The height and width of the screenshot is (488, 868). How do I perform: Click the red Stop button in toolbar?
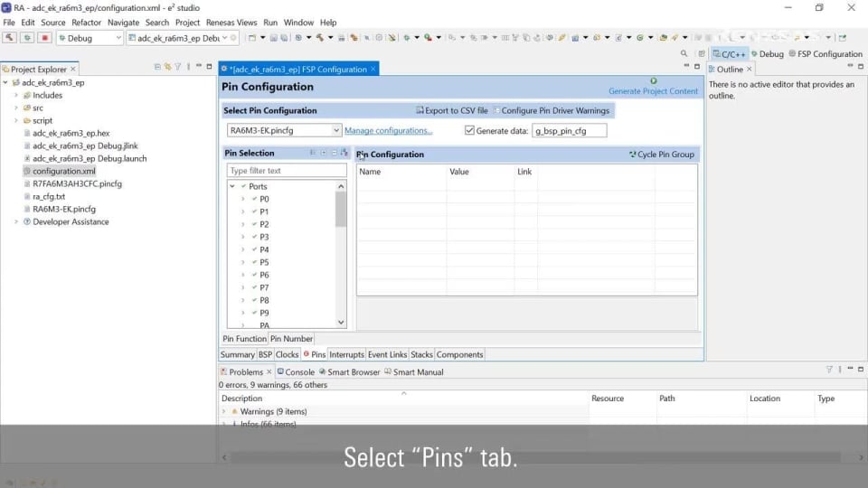44,38
